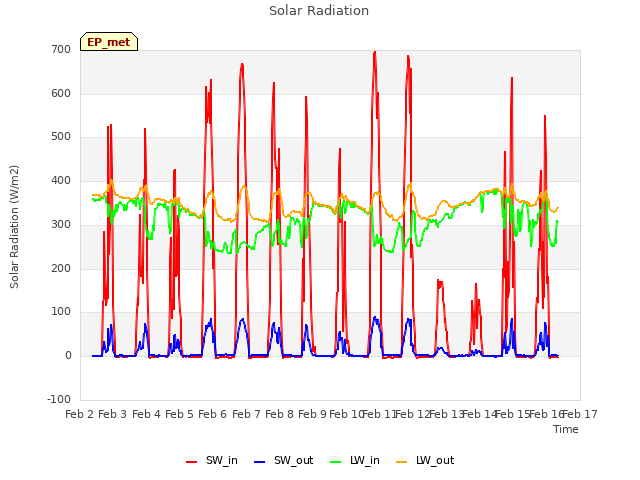This screenshot has width=640, height=480.
Task: Click the -100 y-axis tick label
Action: (x=59, y=399)
